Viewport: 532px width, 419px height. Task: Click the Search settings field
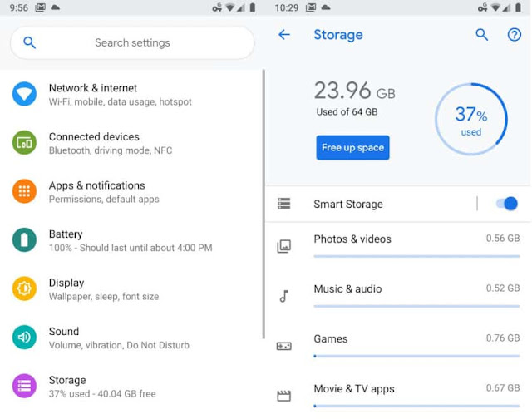[x=132, y=42]
